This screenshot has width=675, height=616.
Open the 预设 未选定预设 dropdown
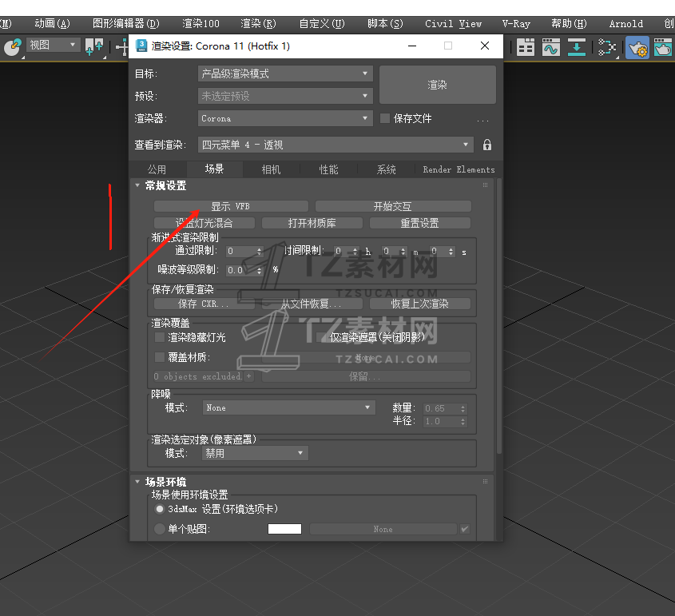point(285,96)
